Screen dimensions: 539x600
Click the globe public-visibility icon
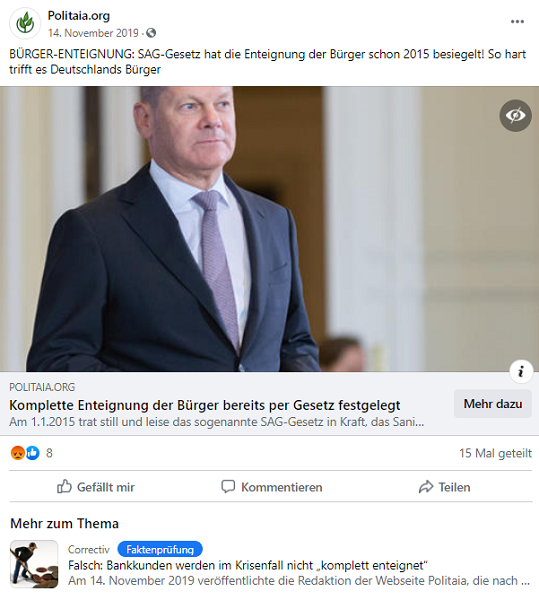coord(151,33)
